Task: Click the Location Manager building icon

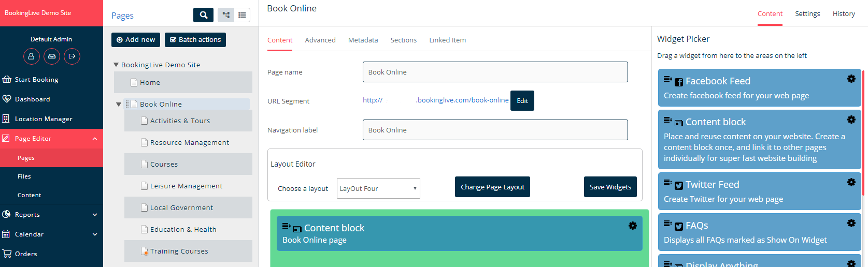Action: pos(6,118)
